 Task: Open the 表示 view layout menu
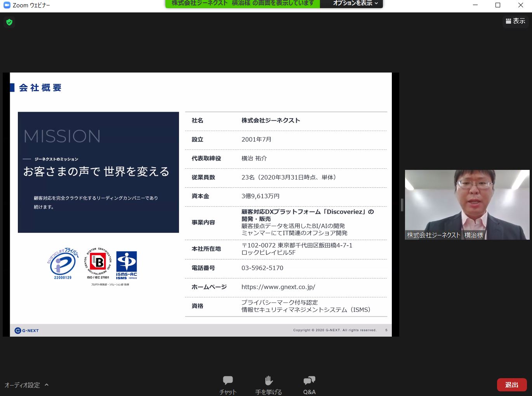515,21
